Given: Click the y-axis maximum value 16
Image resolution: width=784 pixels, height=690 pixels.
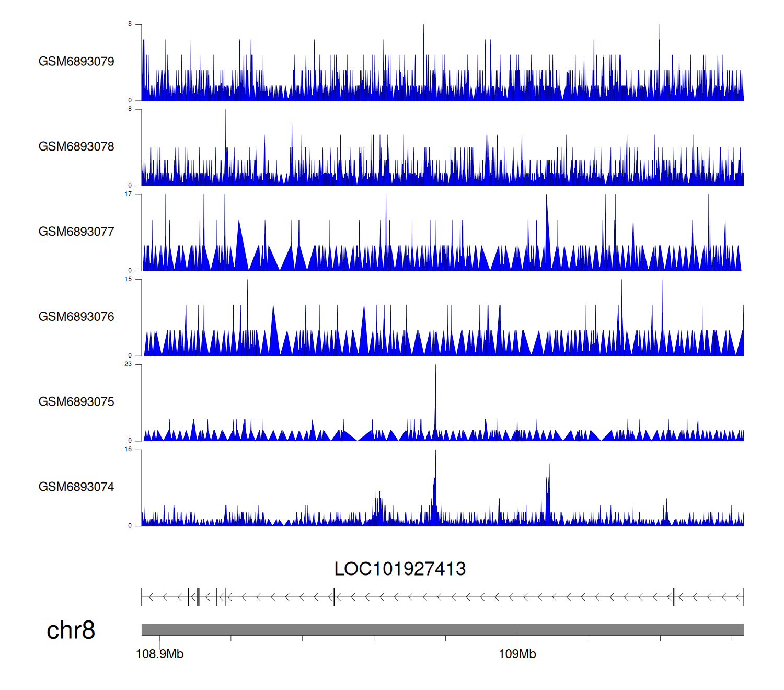Looking at the screenshot, I should (128, 450).
